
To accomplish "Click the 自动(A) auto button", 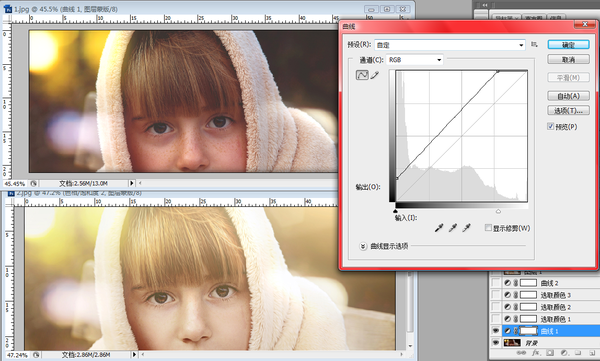I will pos(568,96).
